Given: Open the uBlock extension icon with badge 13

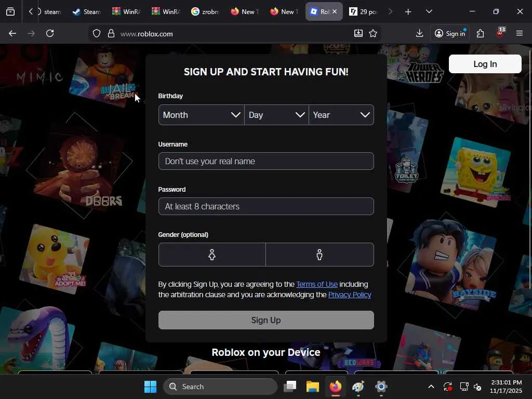Looking at the screenshot, I should (500, 33).
